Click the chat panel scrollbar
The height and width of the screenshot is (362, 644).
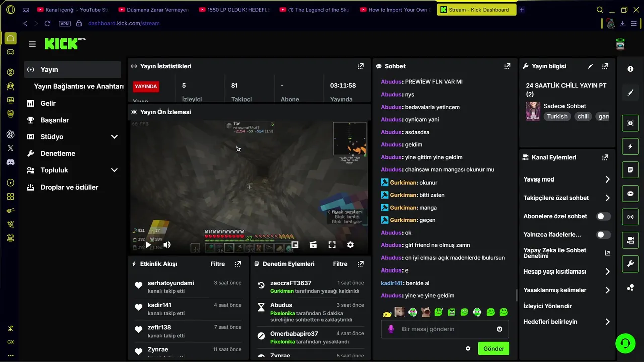517,295
